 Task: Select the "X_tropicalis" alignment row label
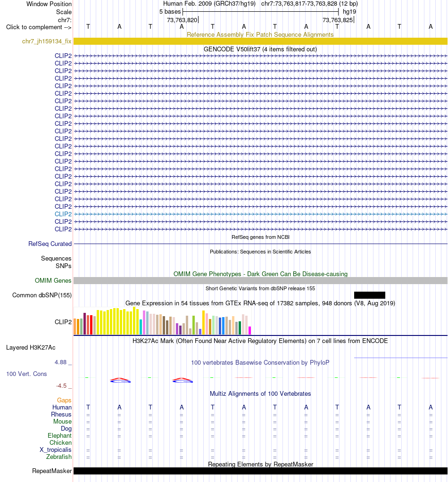pyautogui.click(x=55, y=449)
